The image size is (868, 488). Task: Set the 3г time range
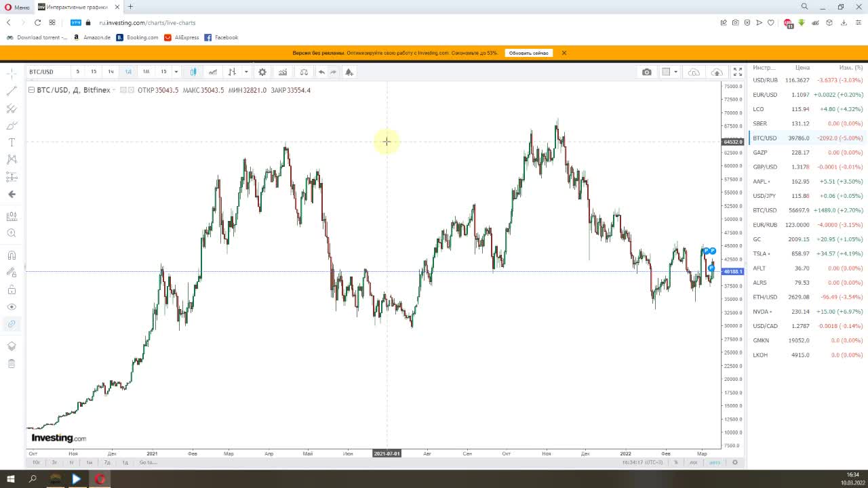coord(54,462)
